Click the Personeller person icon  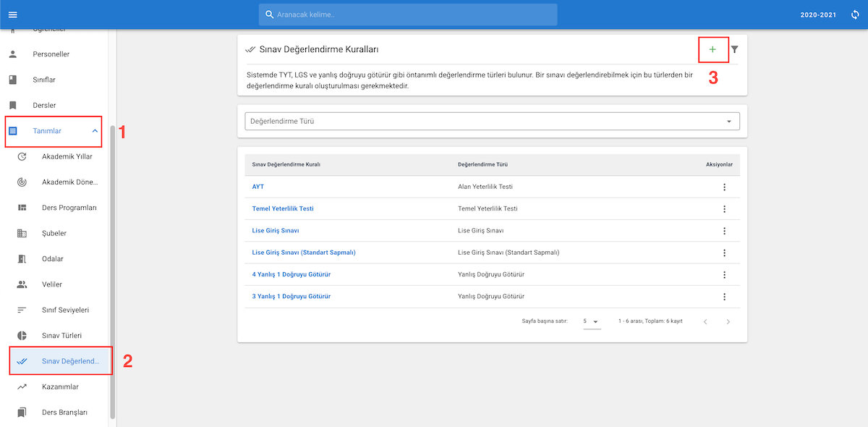tap(12, 54)
